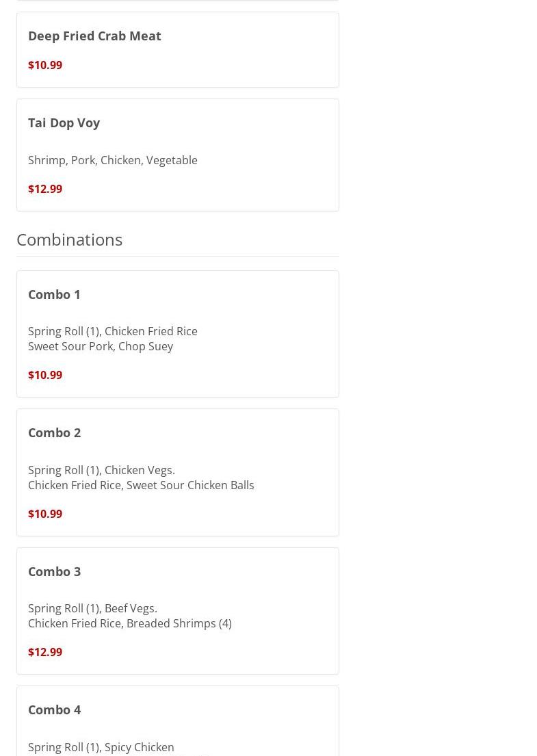Viewport: 537px width, 756px height.
Task: Select the Combo 2 $10.99 price
Action: (45, 514)
